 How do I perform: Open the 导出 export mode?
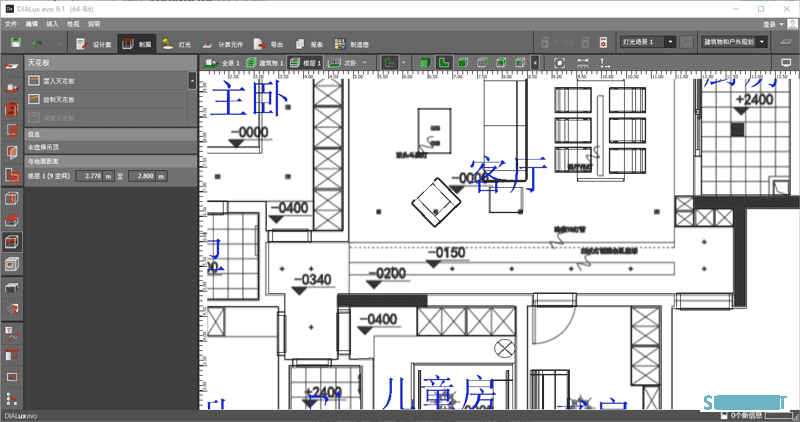(268, 44)
